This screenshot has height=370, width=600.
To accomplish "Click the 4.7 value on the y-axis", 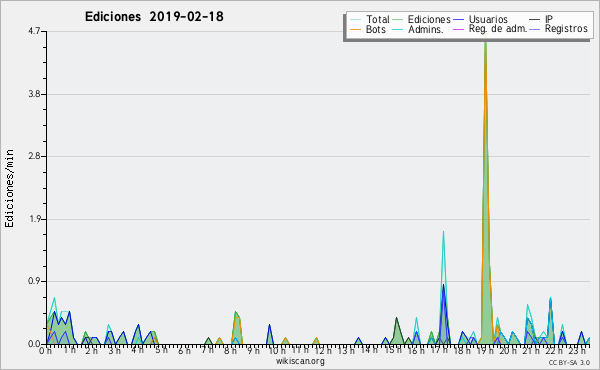I will point(34,31).
